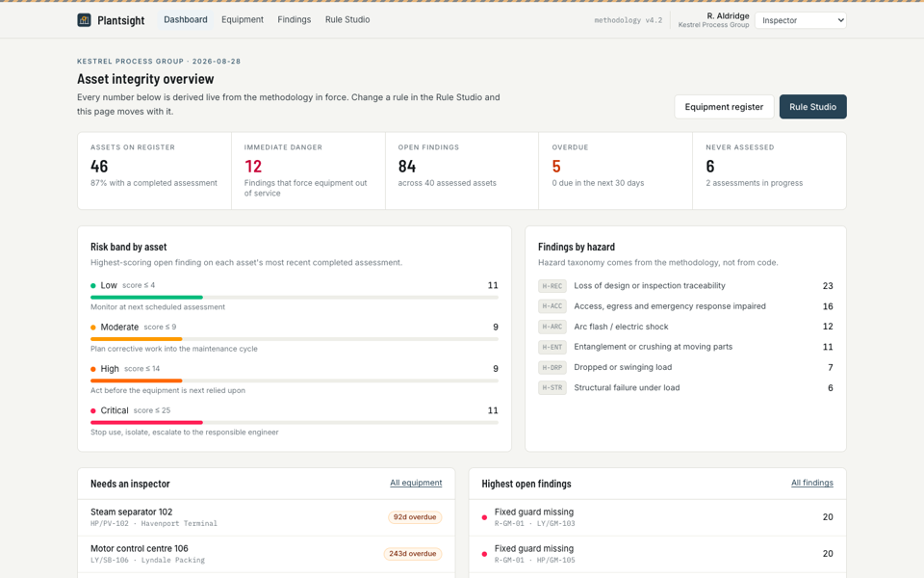Click Entanglement or crushing at moving parts

[653, 347]
